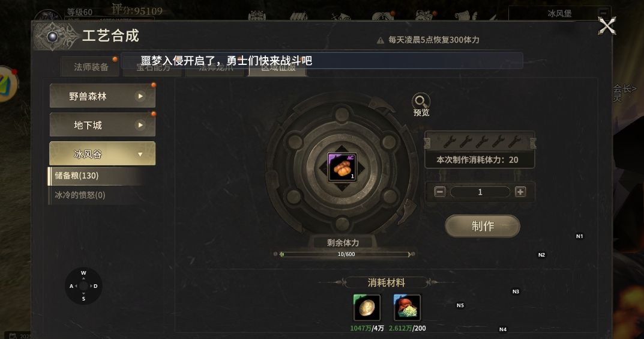
Task: Expand the 地下城 category
Action: (x=102, y=124)
